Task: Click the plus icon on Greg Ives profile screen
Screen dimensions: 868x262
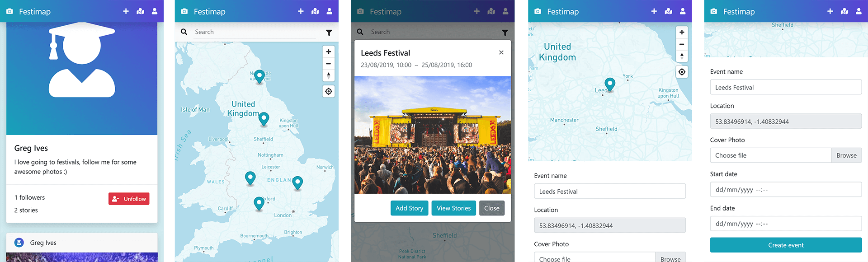Action: pyautogui.click(x=126, y=11)
